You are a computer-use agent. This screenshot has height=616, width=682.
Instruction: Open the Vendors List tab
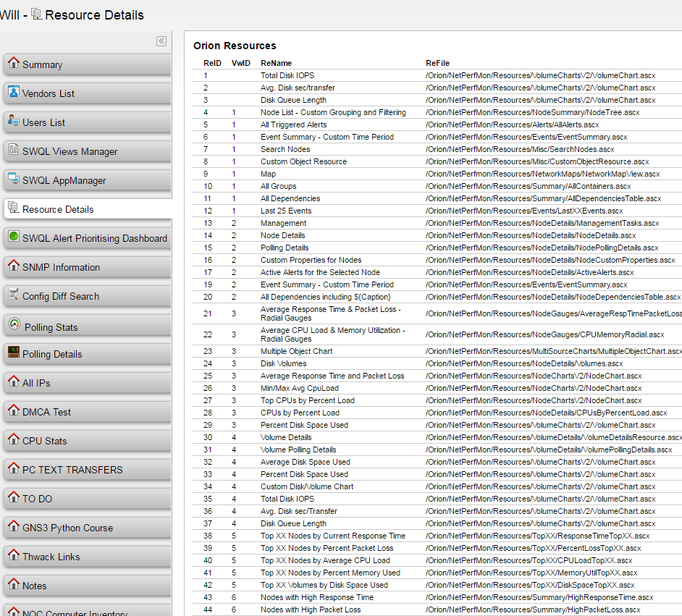(88, 93)
